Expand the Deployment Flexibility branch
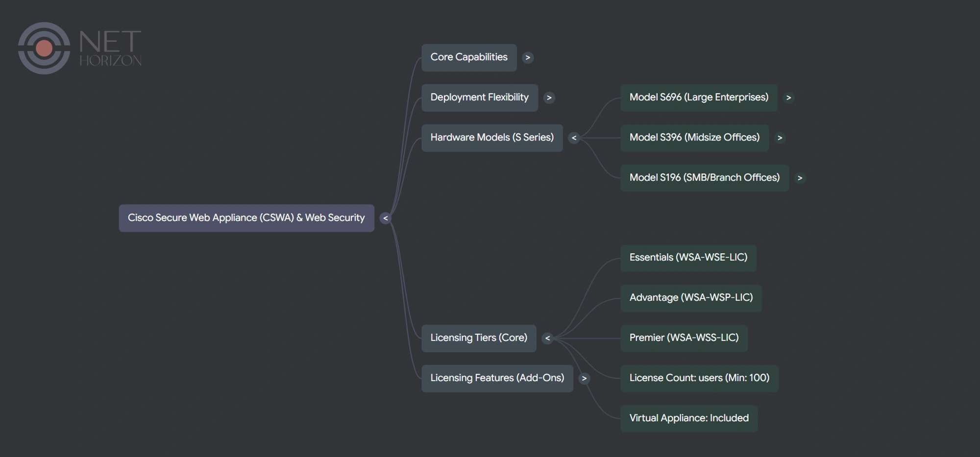980x457 pixels. (x=549, y=98)
